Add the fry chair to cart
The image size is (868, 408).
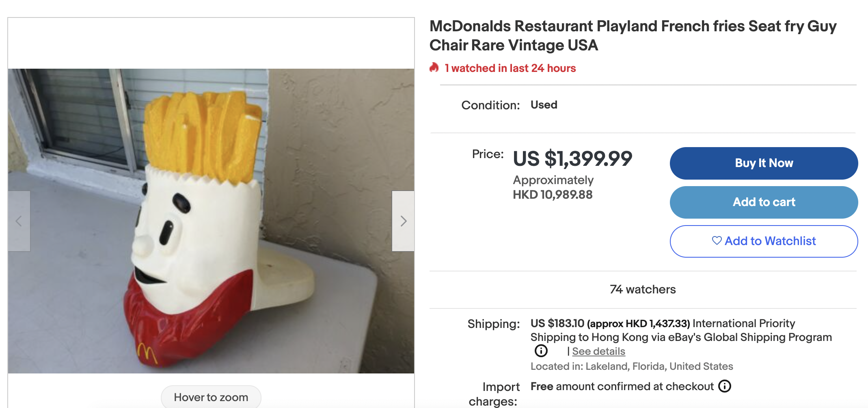(764, 202)
